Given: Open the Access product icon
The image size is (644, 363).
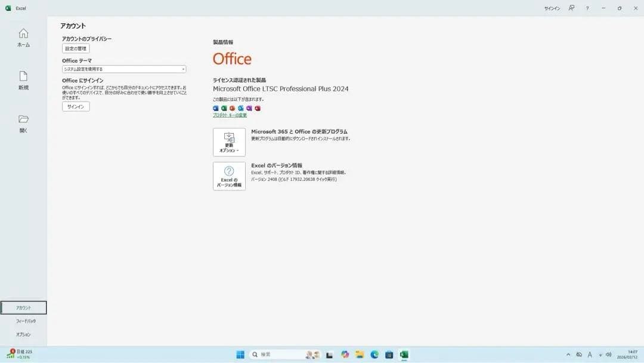Looking at the screenshot, I should [x=257, y=107].
